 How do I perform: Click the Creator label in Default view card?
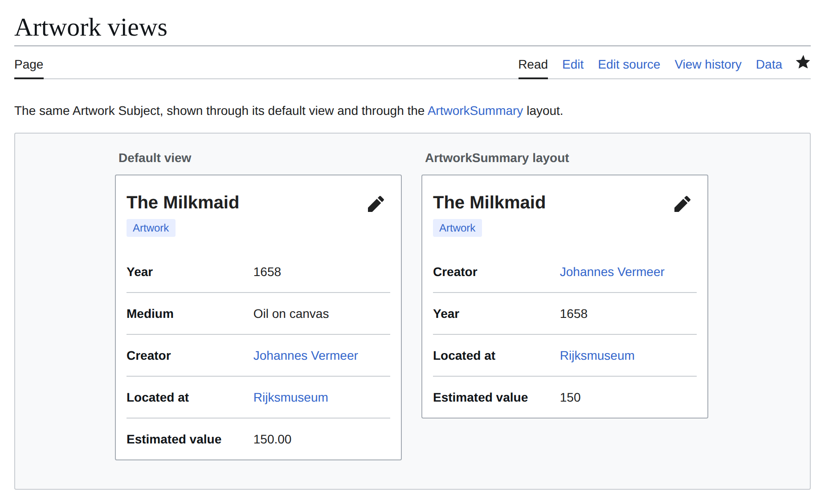coord(148,356)
